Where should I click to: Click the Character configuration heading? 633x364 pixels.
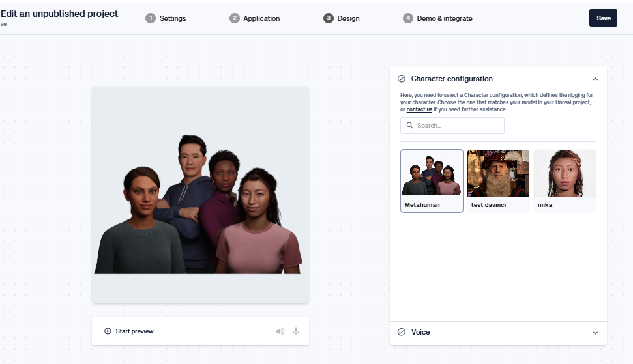click(x=452, y=79)
